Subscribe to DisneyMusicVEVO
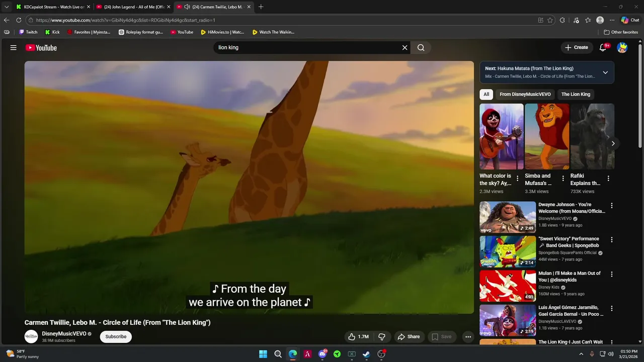 [116, 337]
